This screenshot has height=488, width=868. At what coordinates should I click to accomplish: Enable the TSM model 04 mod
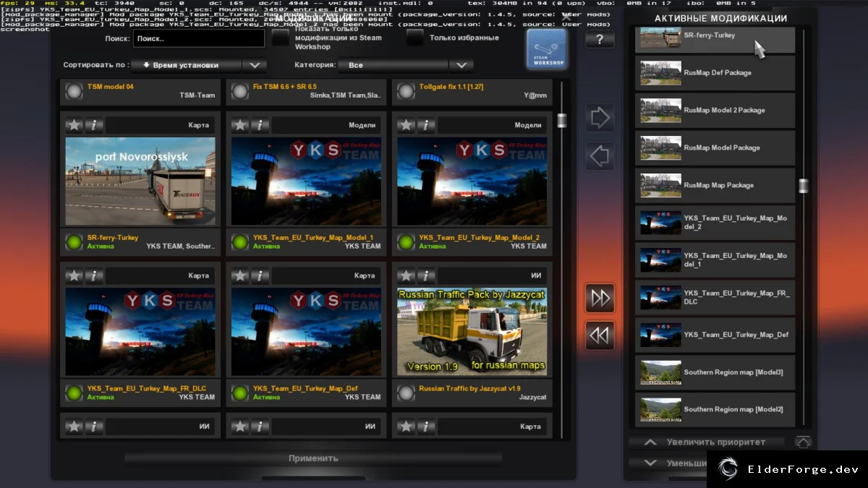click(74, 91)
